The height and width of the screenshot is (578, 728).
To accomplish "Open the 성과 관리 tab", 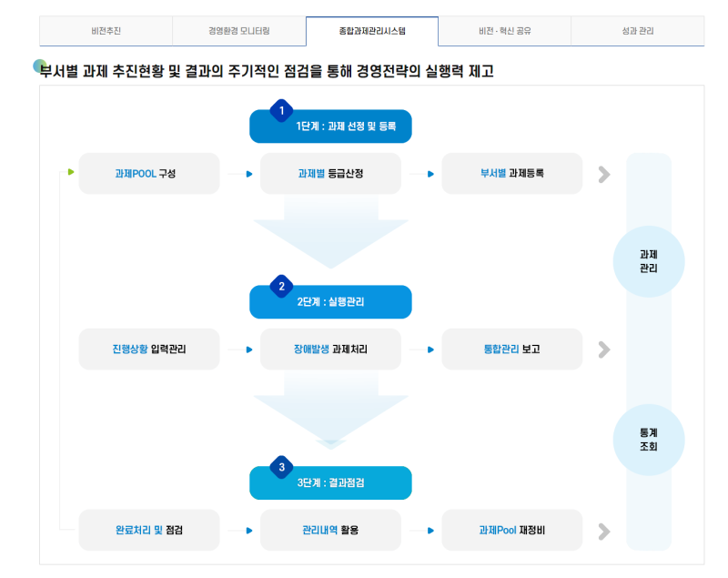I will (637, 31).
